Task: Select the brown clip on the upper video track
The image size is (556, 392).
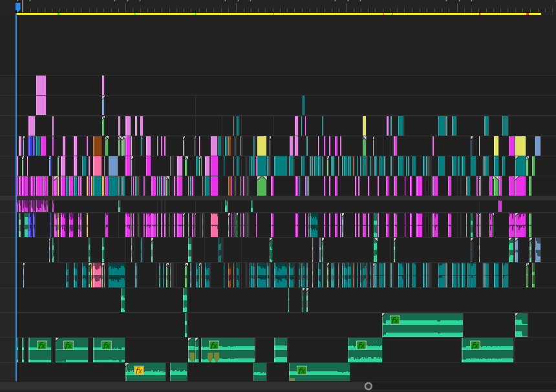Action: [x=99, y=145]
